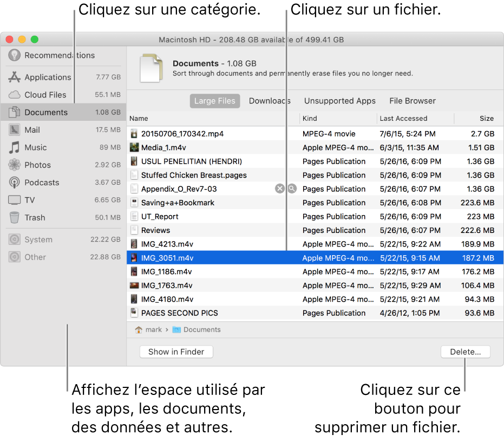
Task: Click the magnifier icon on Appendix_O_Rev7-03 row
Action: click(x=292, y=189)
